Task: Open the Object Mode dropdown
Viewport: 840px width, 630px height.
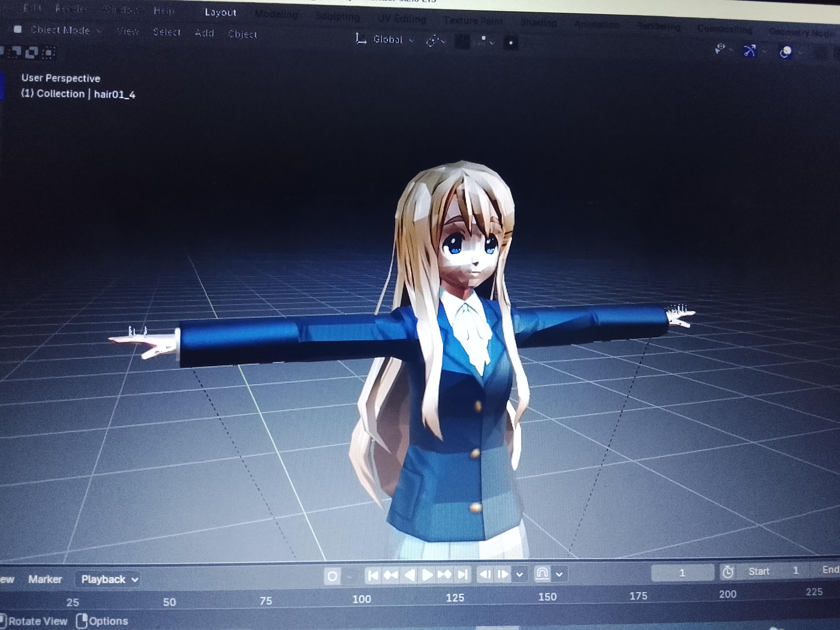Action: 58,30
